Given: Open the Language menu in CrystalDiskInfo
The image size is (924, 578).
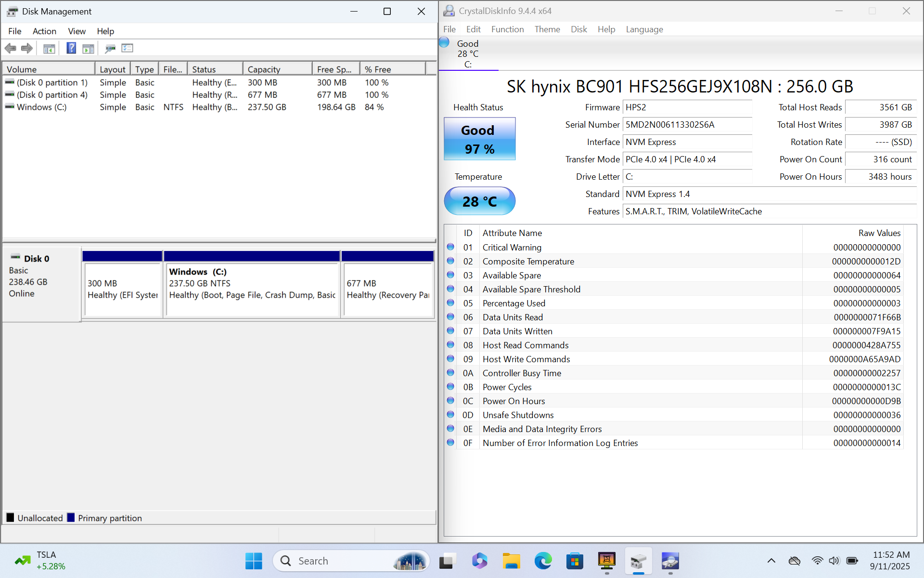Looking at the screenshot, I should point(644,29).
